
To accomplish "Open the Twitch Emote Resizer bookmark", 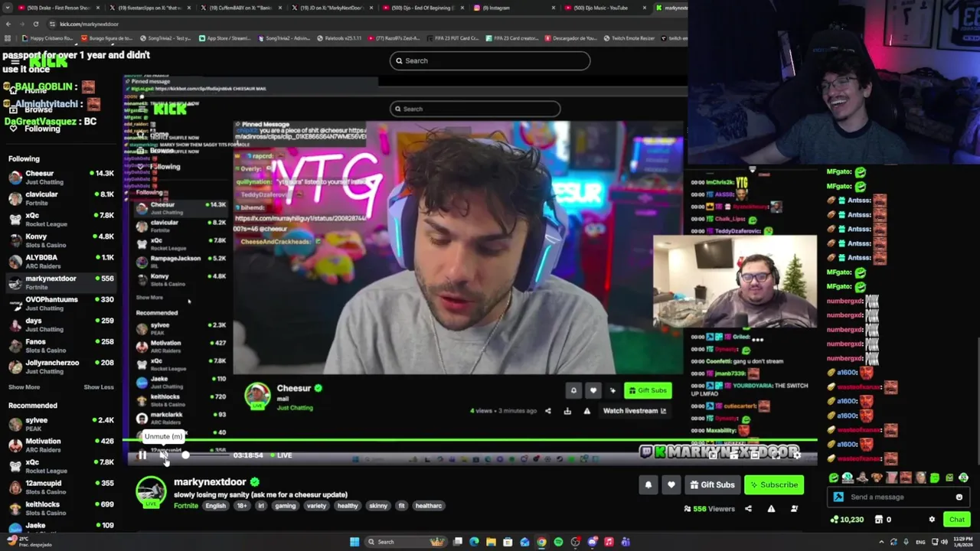I will [629, 38].
